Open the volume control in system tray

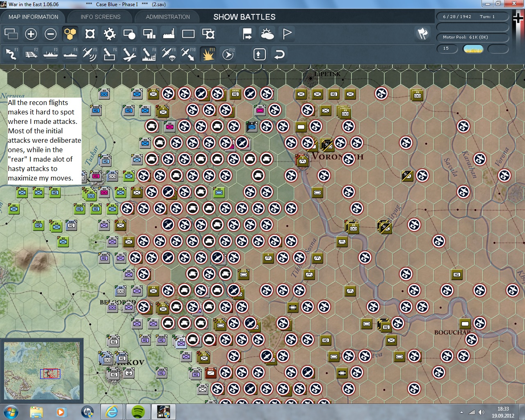pos(481,412)
